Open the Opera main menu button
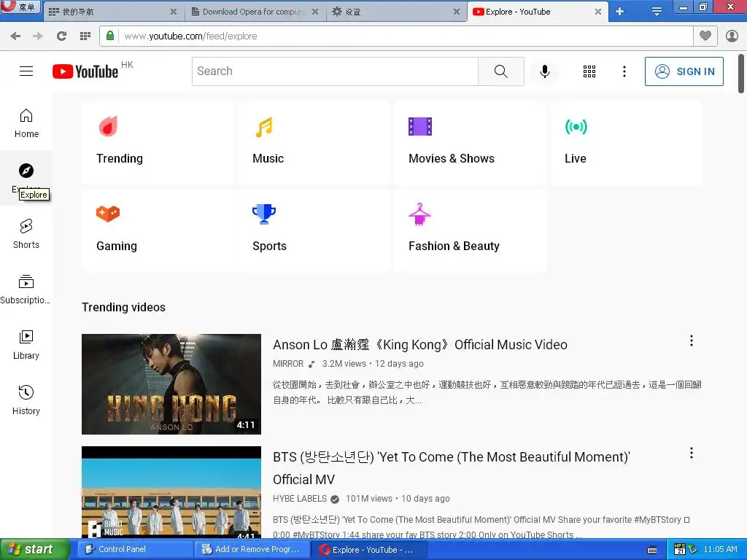The image size is (747, 560). (x=20, y=7)
